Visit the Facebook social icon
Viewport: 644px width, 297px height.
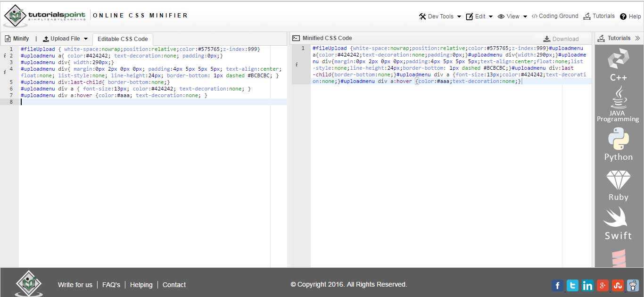pos(557,285)
